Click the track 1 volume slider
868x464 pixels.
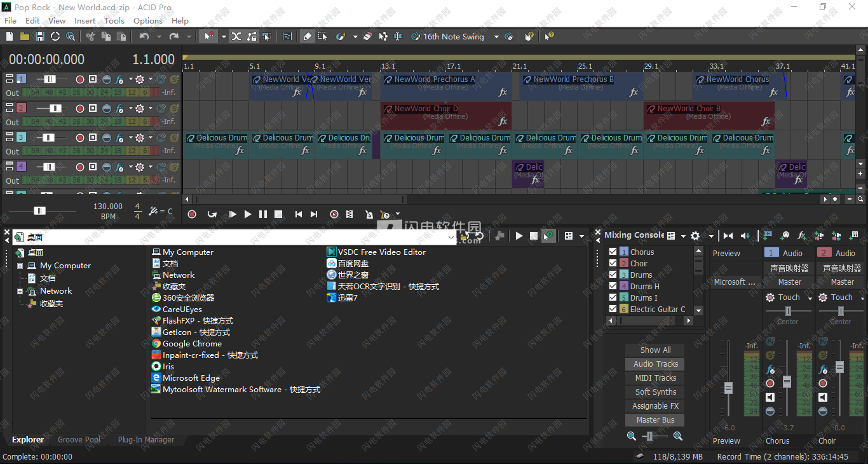51,79
